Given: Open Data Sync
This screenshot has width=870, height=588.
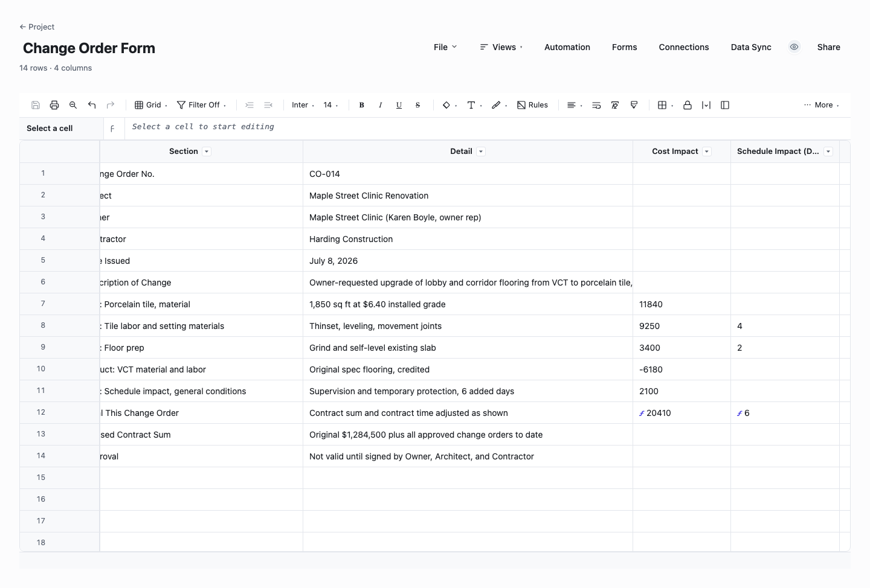Looking at the screenshot, I should (x=751, y=47).
